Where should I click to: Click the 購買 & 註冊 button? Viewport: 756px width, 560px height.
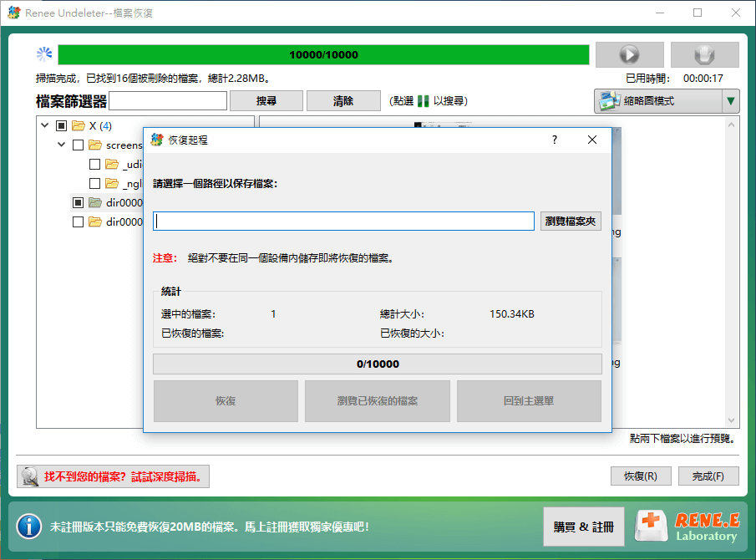[583, 527]
